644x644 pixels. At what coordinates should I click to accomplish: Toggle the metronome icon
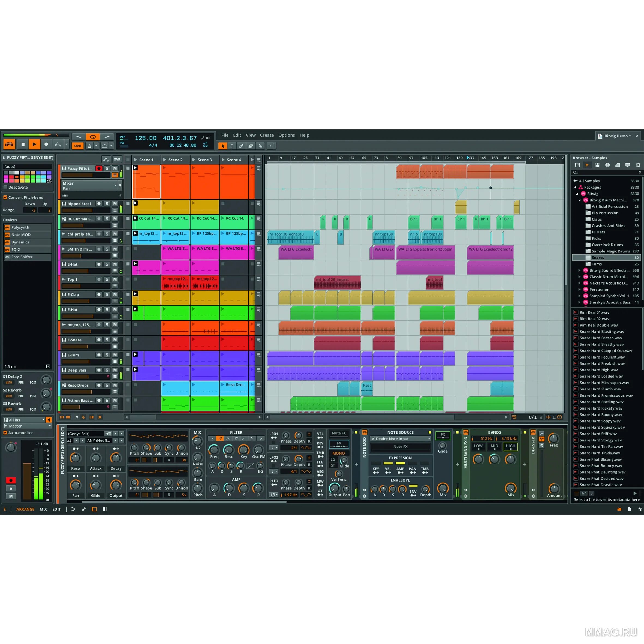tap(90, 146)
